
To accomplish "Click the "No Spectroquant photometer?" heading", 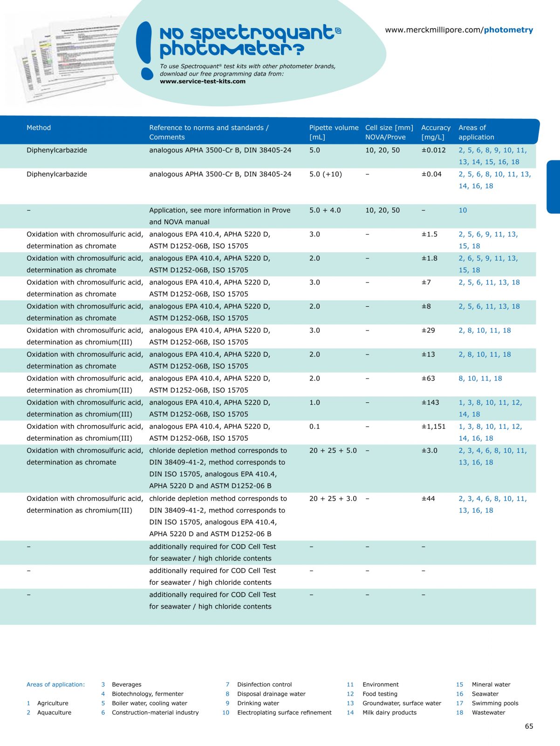I will (x=250, y=41).
